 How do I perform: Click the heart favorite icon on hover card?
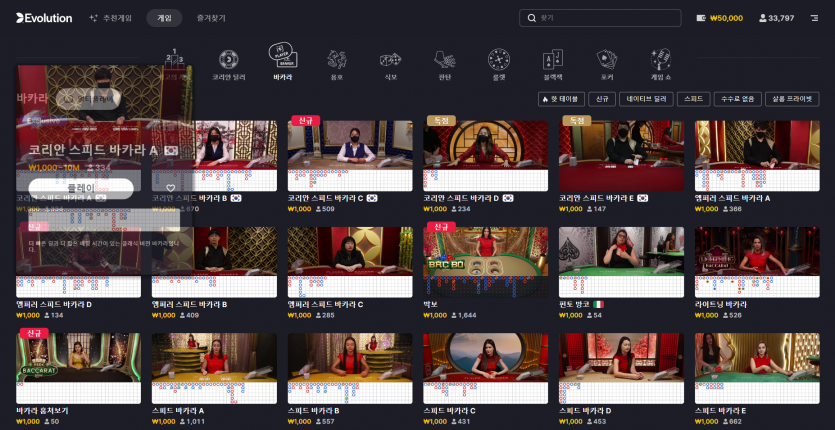click(170, 188)
